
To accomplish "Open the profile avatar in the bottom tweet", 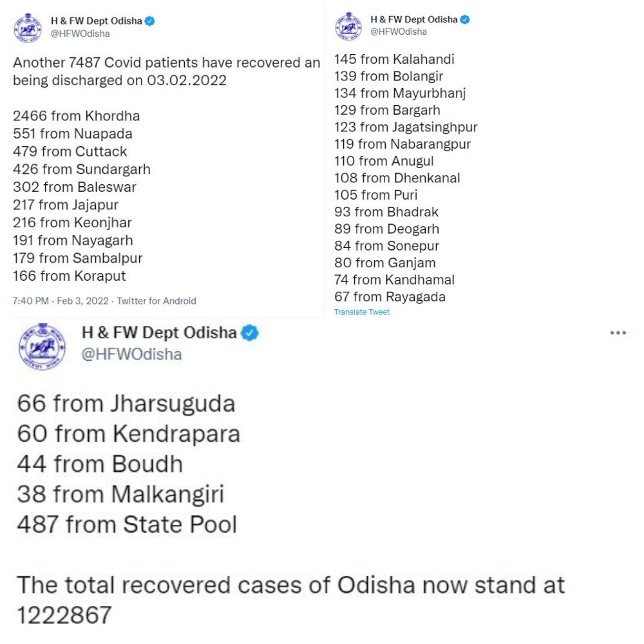I will coord(43,346).
